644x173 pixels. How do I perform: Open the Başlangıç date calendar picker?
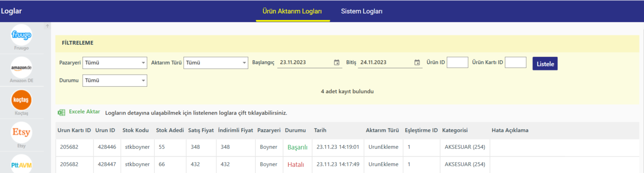click(336, 62)
